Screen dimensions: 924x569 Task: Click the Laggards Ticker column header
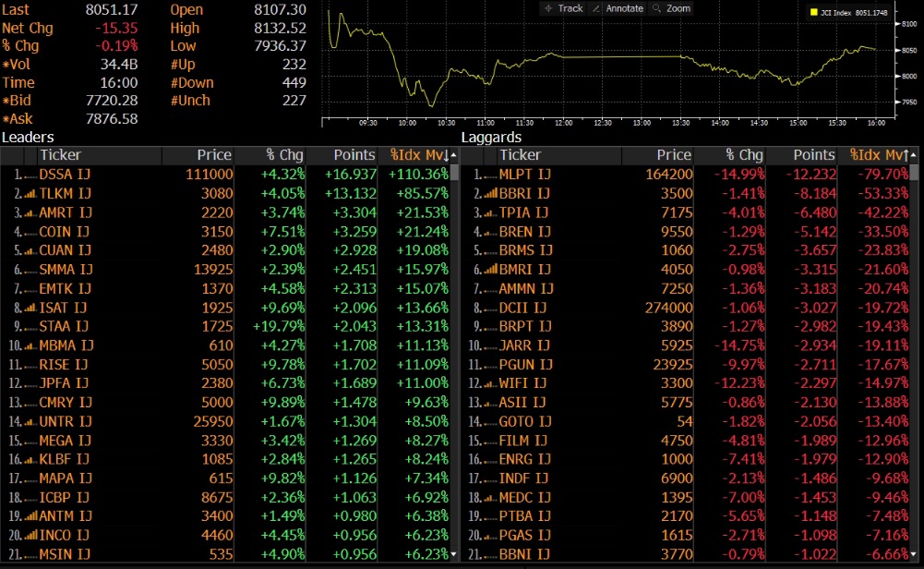point(521,155)
